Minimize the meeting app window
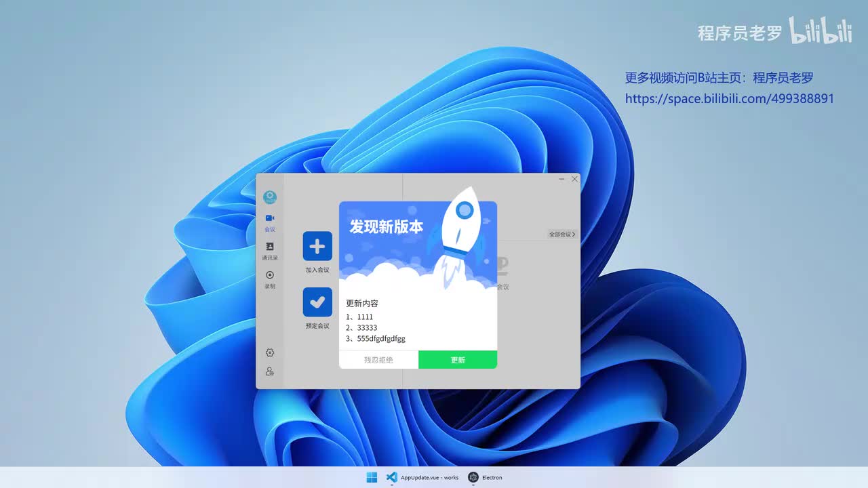The image size is (868, 488). (x=562, y=179)
